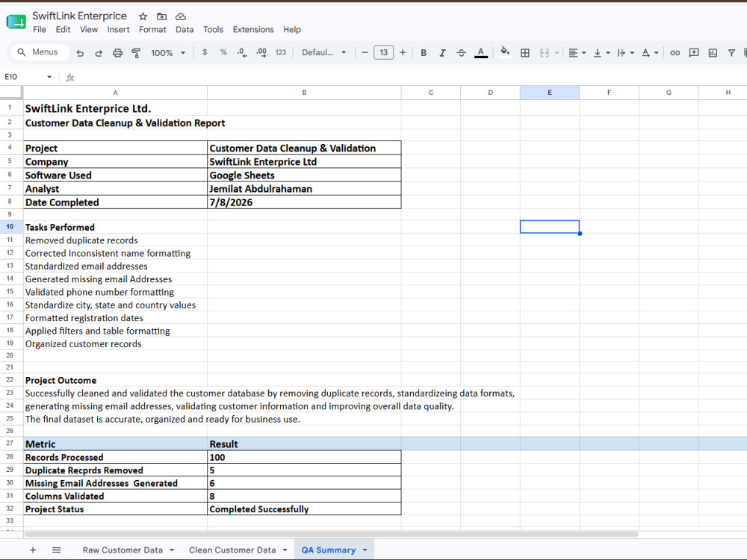Click the horizontal scrollbar
Image resolution: width=747 pixels, height=560 pixels.
[x=331, y=534]
